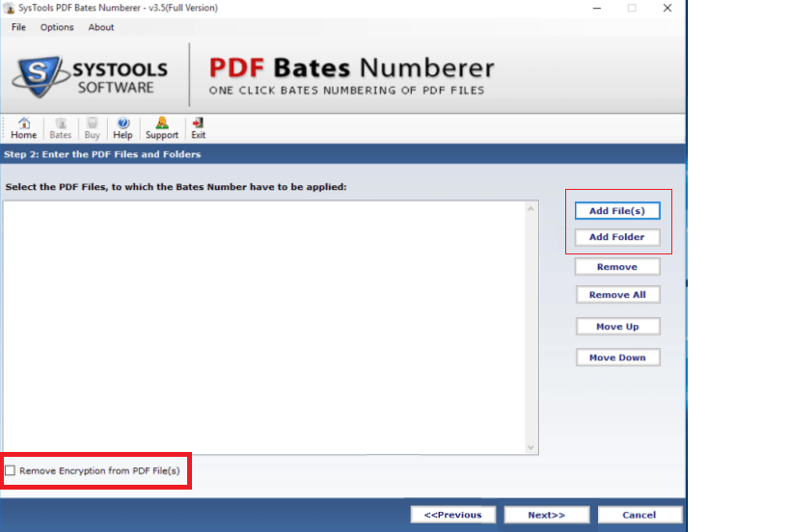The image size is (790, 532).
Task: Click the Remove All button
Action: coord(617,295)
